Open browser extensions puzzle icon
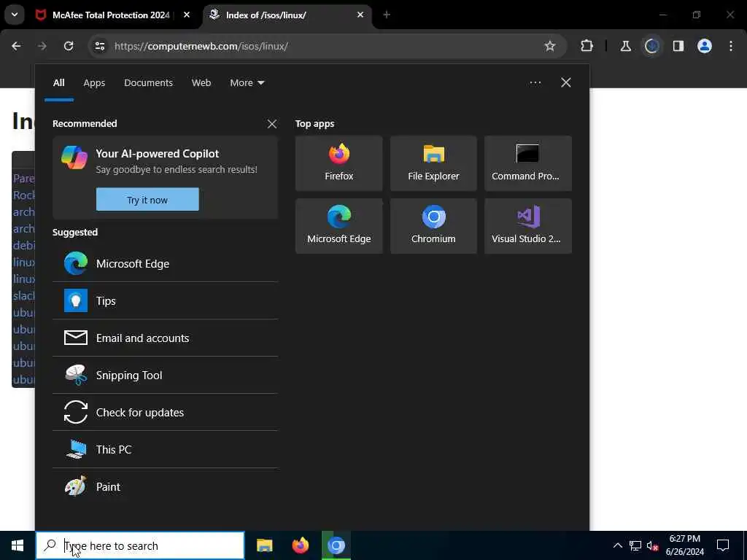Viewport: 747px width, 560px height. [587, 46]
